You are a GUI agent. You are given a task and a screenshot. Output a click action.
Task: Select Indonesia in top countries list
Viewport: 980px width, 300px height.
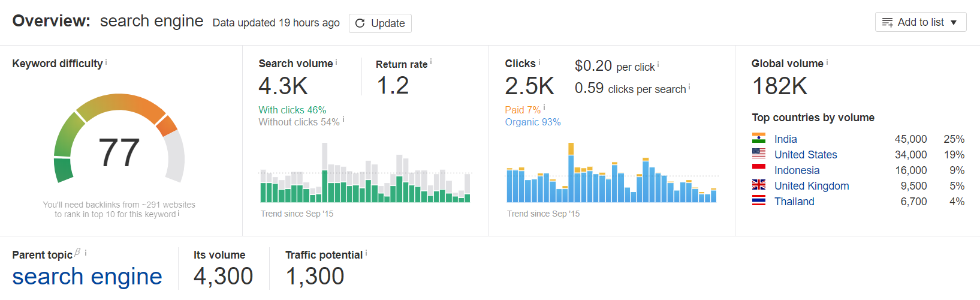point(797,170)
